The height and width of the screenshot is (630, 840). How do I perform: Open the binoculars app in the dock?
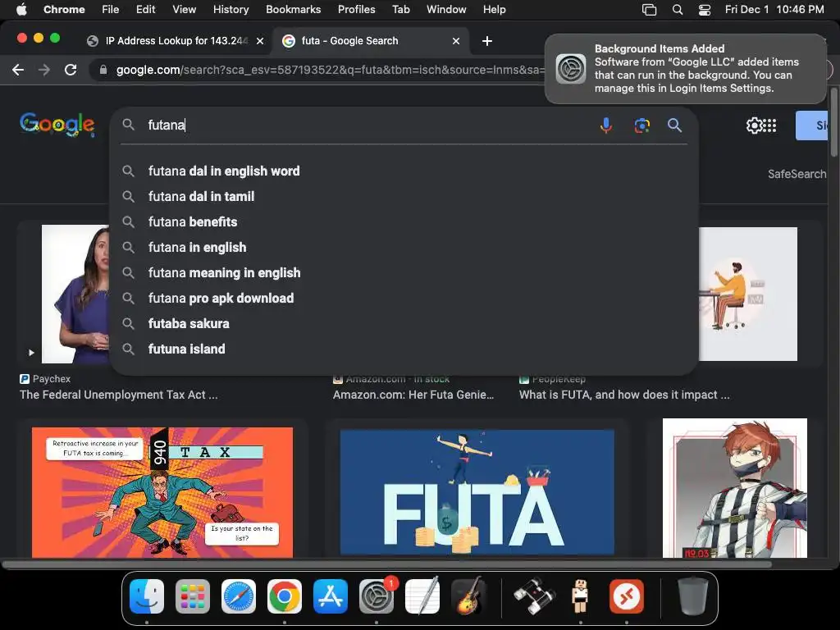(534, 596)
